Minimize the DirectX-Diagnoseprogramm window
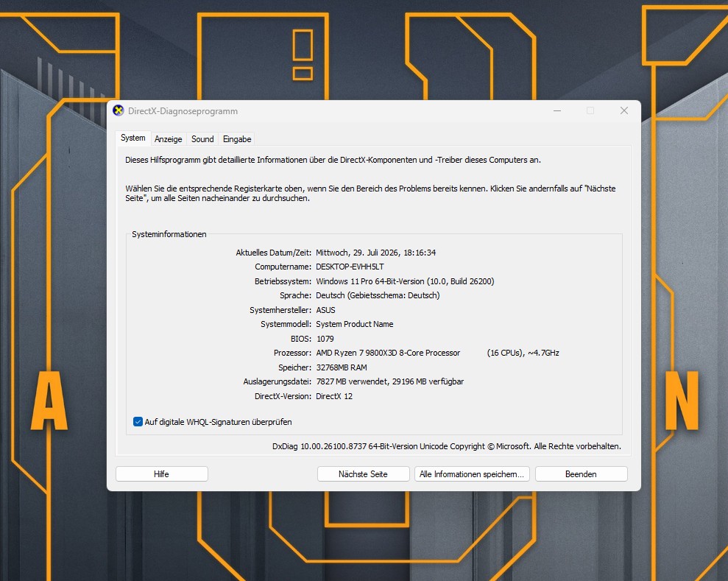 pyautogui.click(x=557, y=110)
